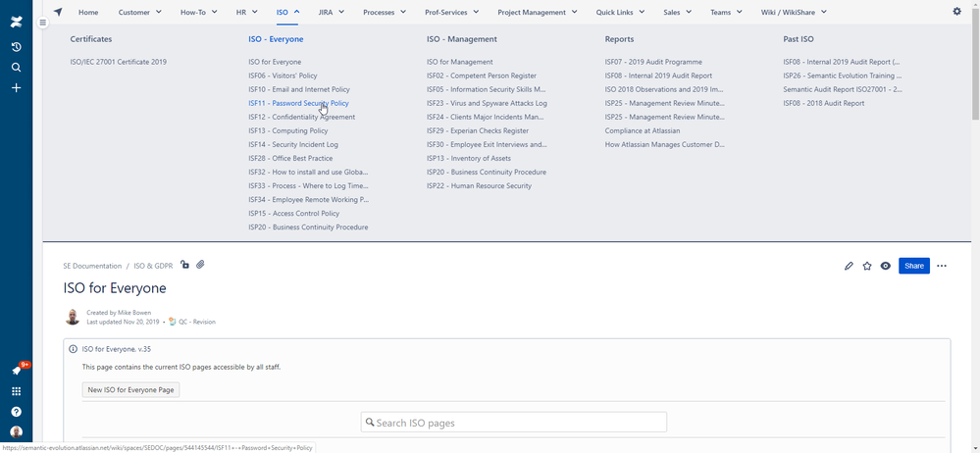980x453 pixels.
Task: Click SE Documentation breadcrumb
Action: [x=92, y=266]
